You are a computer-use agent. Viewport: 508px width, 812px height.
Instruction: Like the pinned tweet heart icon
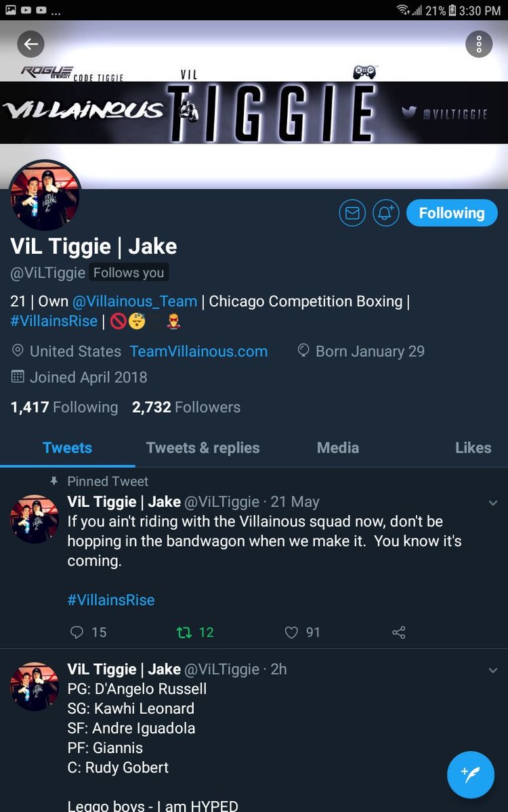(x=302, y=632)
